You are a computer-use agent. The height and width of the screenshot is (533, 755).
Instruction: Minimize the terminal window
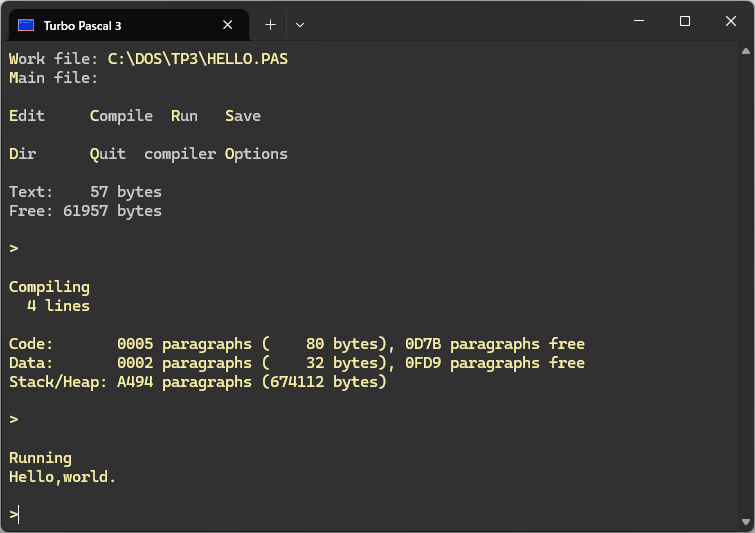pos(639,21)
